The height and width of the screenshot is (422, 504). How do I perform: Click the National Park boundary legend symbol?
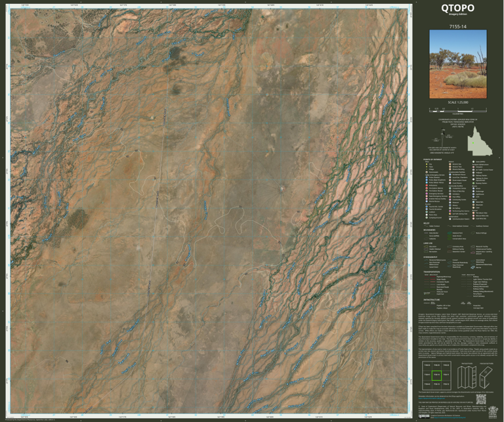(x=450, y=233)
